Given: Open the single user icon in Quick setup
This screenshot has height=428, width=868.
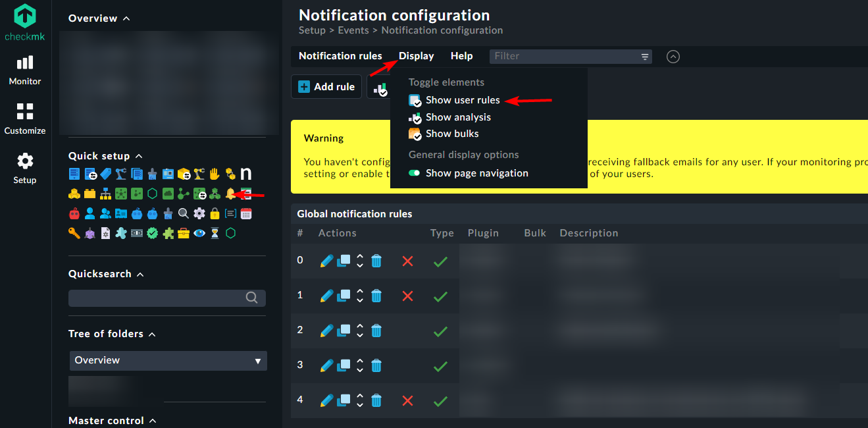Looking at the screenshot, I should pyautogui.click(x=90, y=213).
